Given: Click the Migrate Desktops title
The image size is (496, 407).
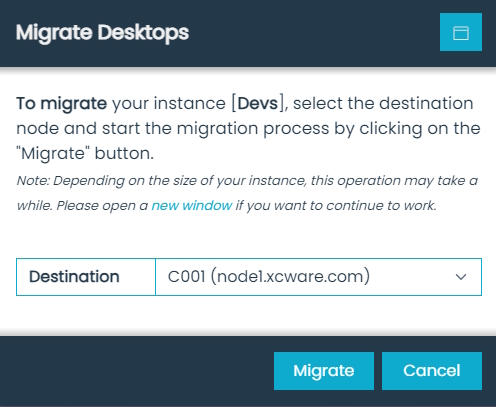Looking at the screenshot, I should tap(102, 33).
